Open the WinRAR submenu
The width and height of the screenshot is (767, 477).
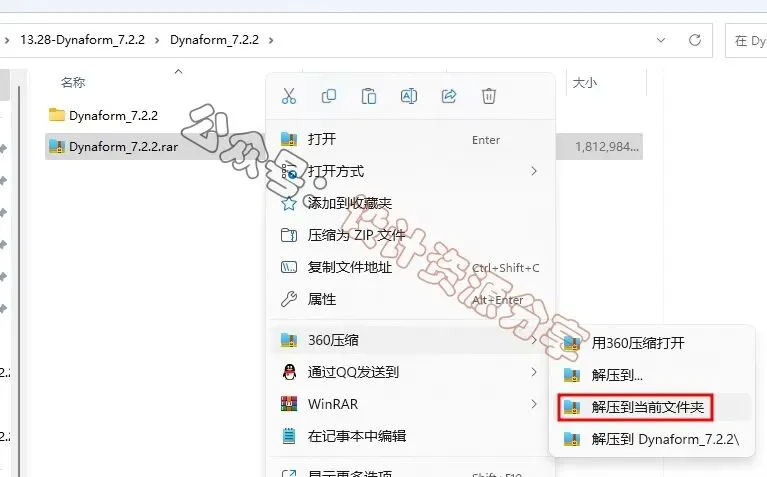click(410, 404)
